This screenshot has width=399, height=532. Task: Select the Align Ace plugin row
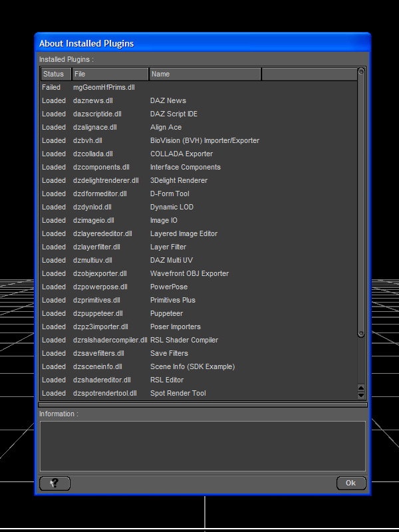[x=199, y=127]
